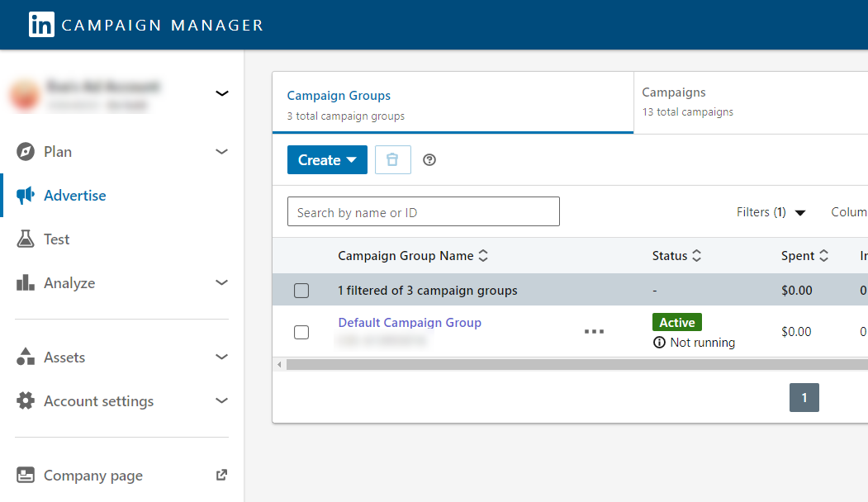The image size is (868, 502).
Task: Sort by Campaign Group Name arrows
Action: (x=483, y=256)
